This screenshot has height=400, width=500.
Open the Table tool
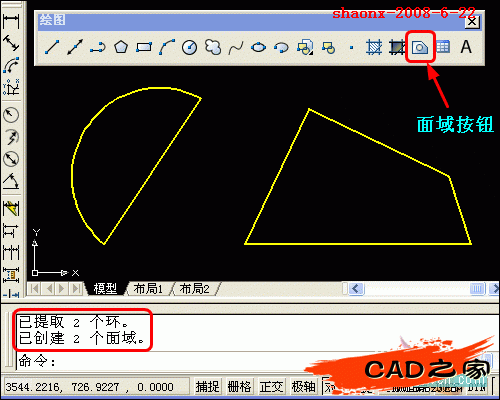[x=443, y=47]
